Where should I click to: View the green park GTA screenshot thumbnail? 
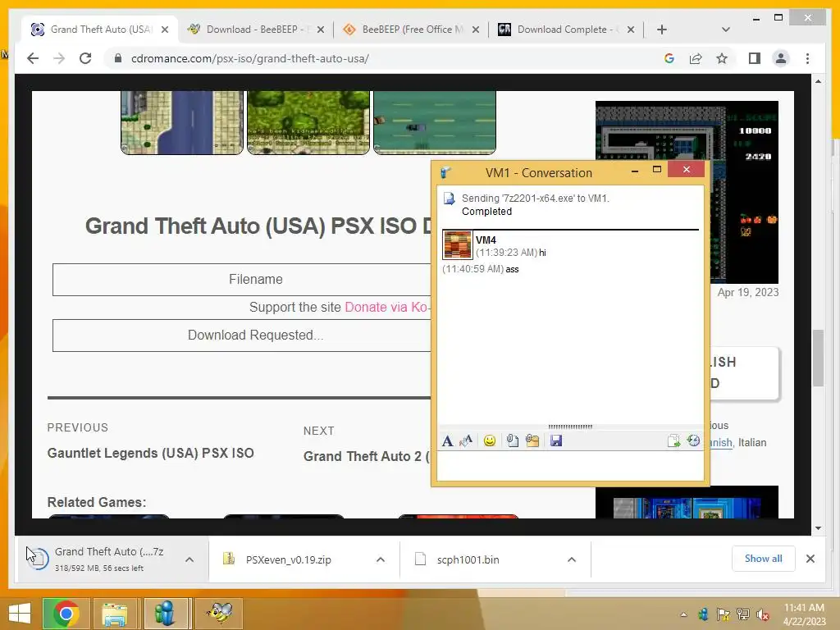tap(308, 123)
